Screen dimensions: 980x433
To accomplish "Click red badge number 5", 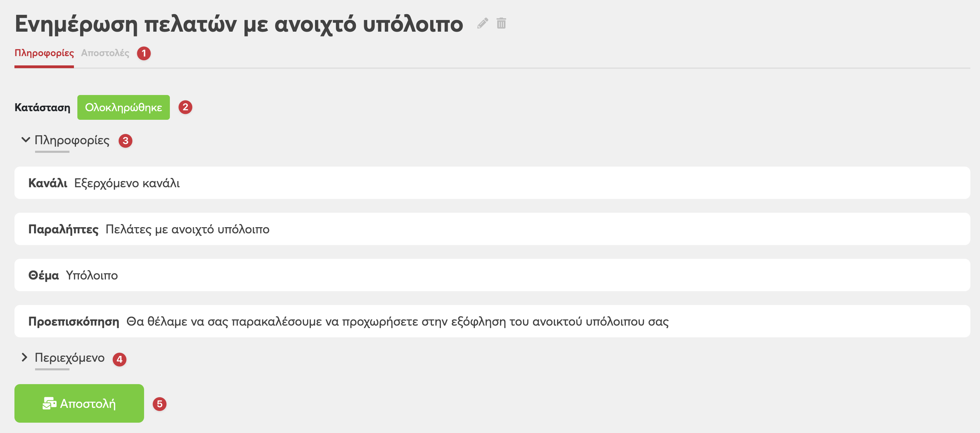I will tap(160, 404).
